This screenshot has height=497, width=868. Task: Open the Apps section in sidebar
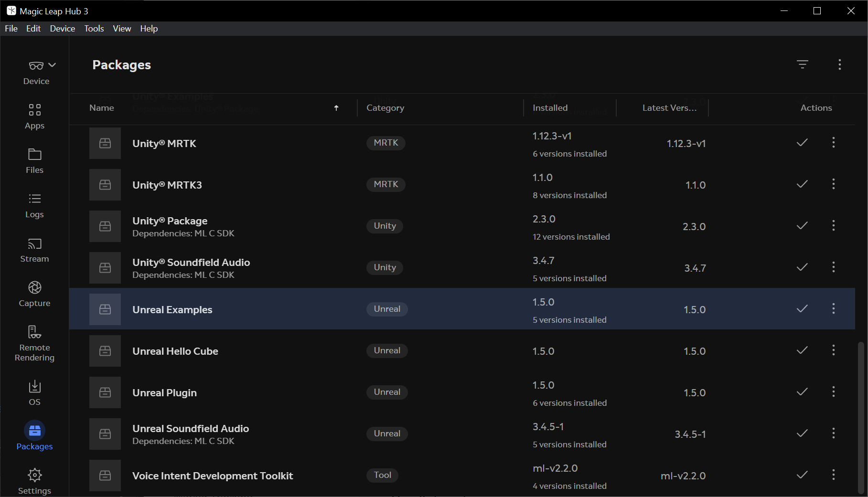[34, 116]
